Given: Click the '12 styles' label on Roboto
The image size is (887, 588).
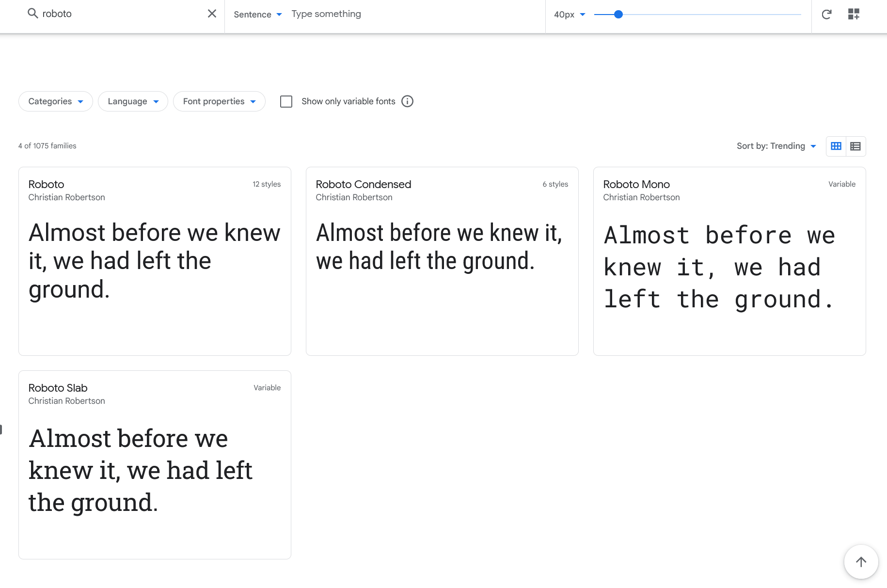Looking at the screenshot, I should click(x=267, y=184).
